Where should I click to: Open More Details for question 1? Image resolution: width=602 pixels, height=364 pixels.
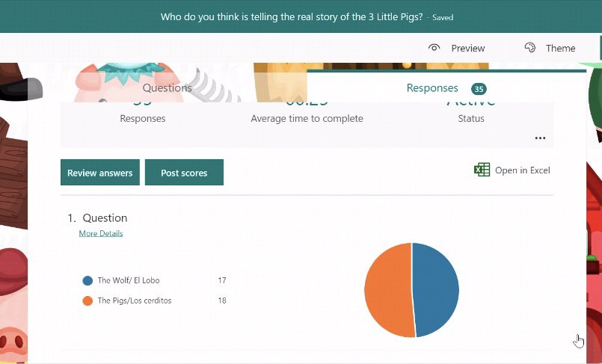coord(101,233)
